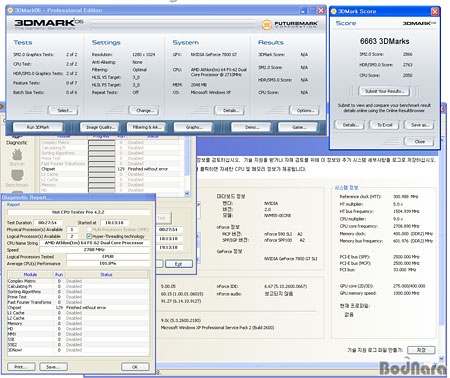The height and width of the screenshot is (378, 450).
Task: Click Resolution 1280 x 1024 setting value
Action: coord(144,54)
